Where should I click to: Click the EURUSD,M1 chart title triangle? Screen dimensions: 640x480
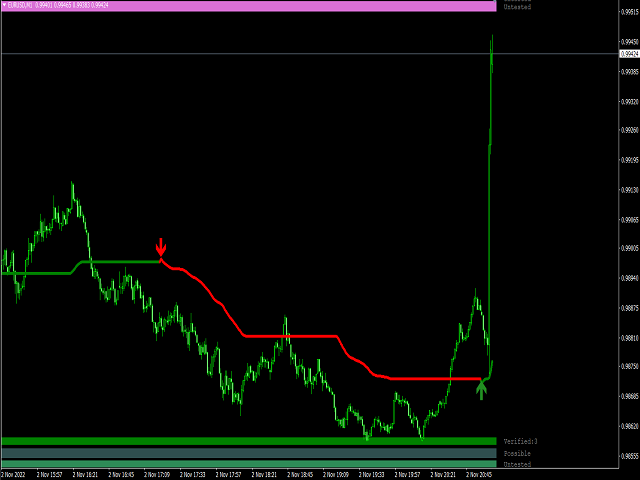[x=5, y=5]
